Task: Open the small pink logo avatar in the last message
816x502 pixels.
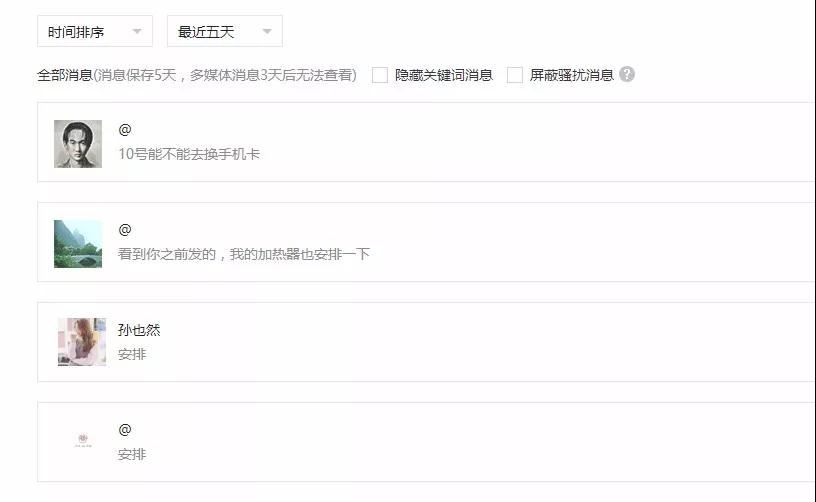Action: tap(83, 440)
